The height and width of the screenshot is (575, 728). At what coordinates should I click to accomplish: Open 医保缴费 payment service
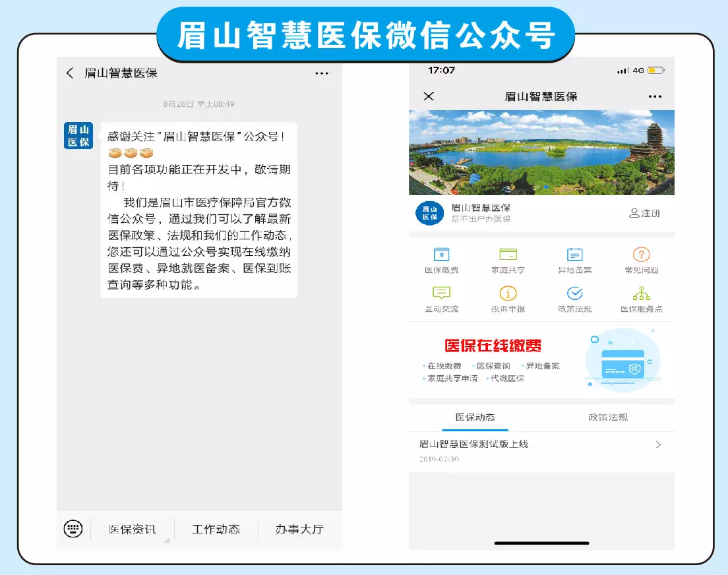(x=442, y=260)
